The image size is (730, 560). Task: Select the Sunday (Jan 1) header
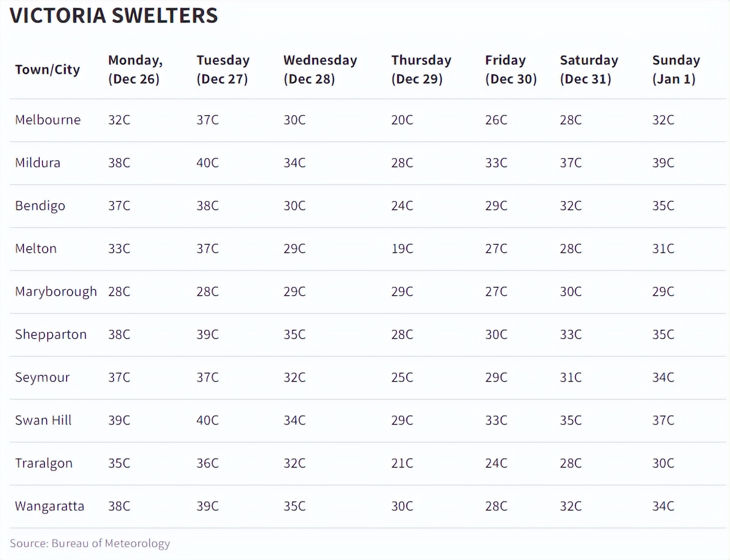tap(676, 70)
